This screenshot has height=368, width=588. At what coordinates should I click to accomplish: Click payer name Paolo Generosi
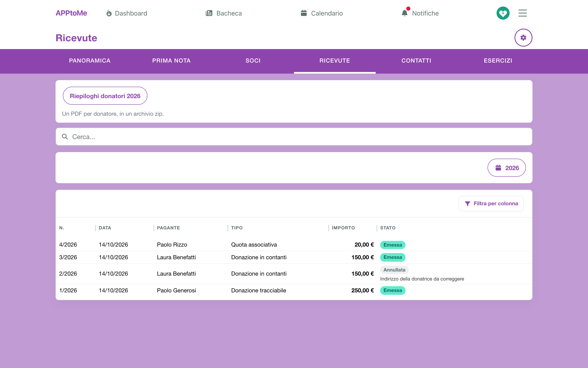click(176, 290)
